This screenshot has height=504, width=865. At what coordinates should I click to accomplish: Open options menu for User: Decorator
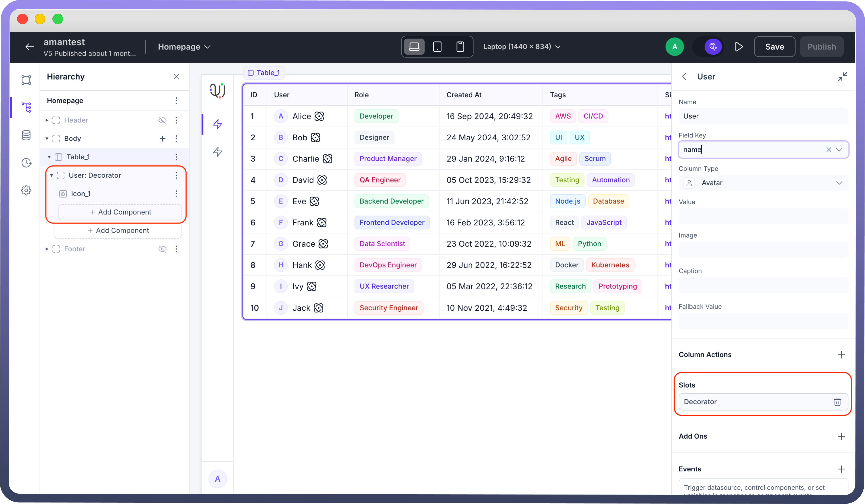pos(176,175)
